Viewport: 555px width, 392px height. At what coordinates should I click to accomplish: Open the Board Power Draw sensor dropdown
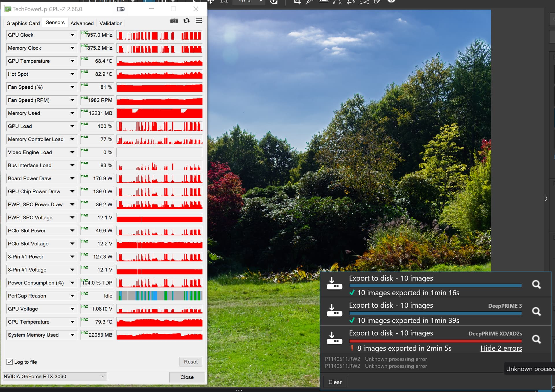[72, 179]
